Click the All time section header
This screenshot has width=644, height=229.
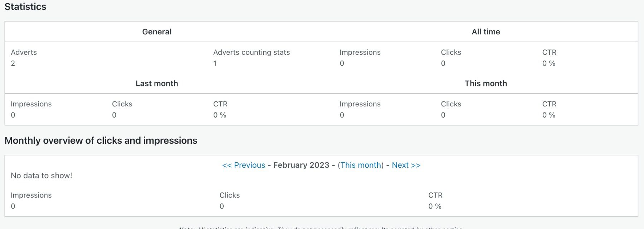[x=486, y=32]
